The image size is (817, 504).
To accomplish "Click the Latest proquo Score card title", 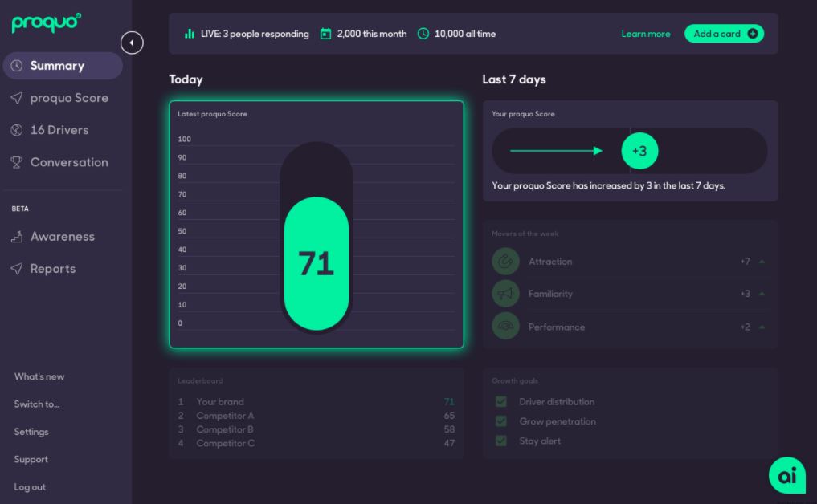I will tap(212, 114).
